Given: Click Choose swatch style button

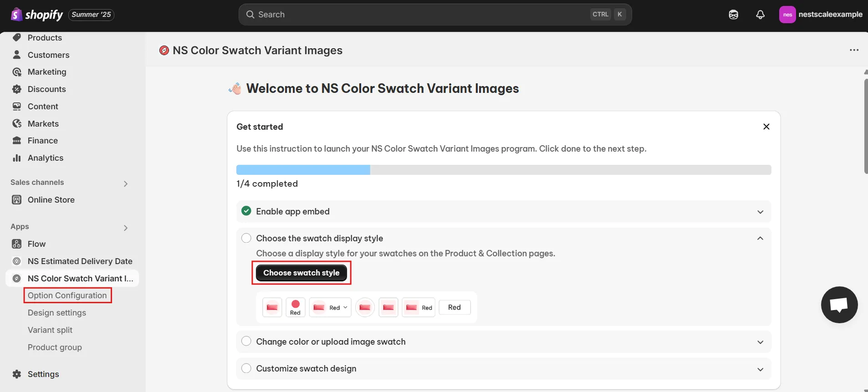Looking at the screenshot, I should pos(301,273).
